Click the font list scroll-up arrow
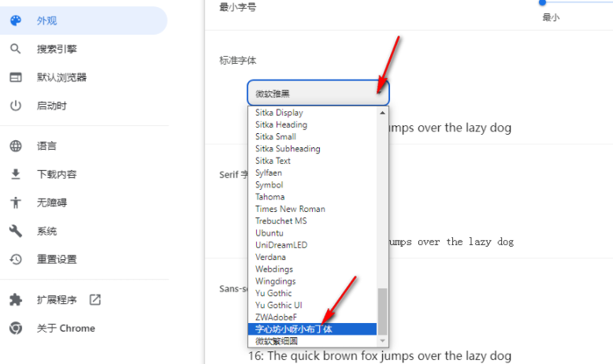 click(382, 113)
